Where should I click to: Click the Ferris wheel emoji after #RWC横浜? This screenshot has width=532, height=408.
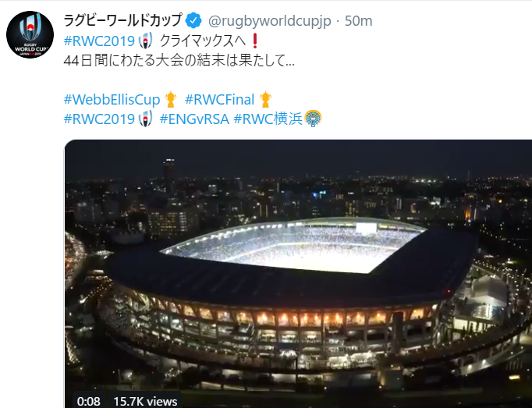[x=313, y=119]
